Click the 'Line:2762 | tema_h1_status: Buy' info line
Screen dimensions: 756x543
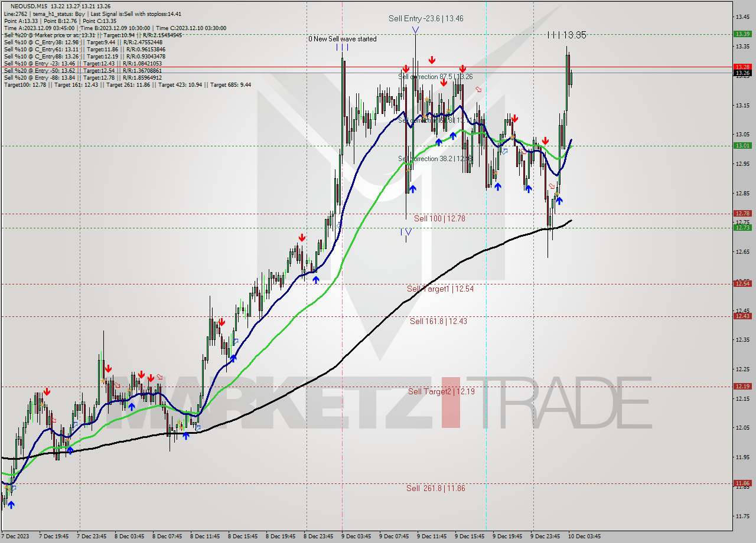coord(93,14)
